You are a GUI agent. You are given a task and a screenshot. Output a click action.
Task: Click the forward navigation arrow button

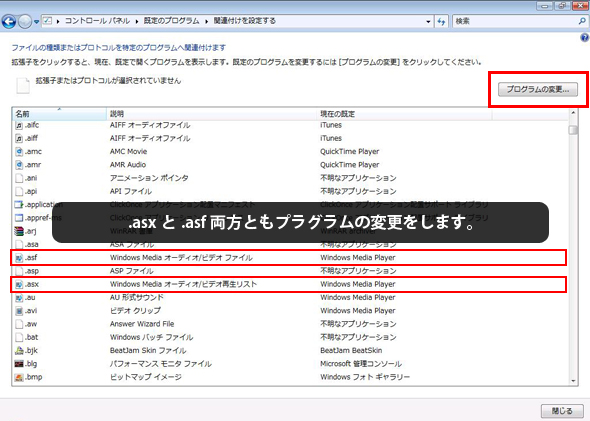[x=25, y=21]
